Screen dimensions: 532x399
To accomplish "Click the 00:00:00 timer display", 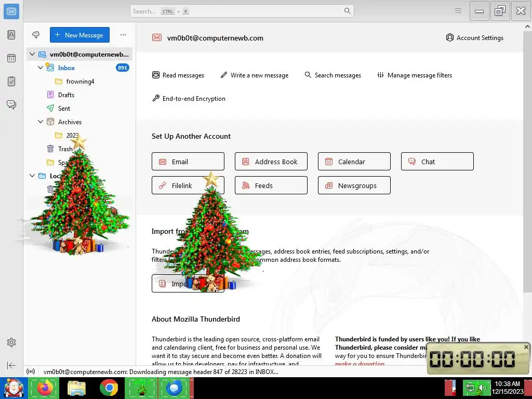I will tap(472, 358).
